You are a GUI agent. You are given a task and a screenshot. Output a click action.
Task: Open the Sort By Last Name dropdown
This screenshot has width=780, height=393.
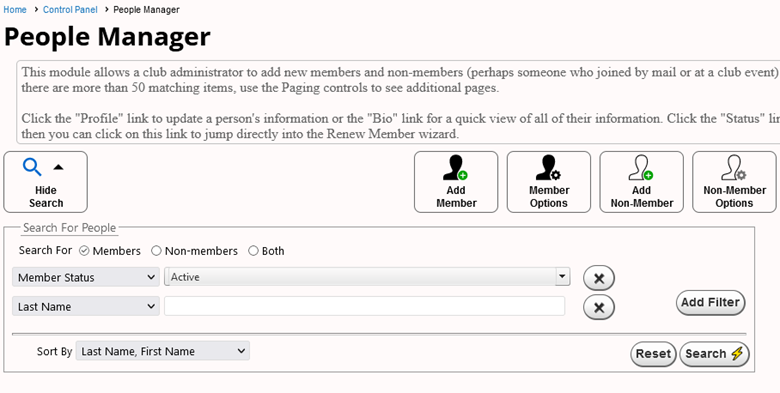pyautogui.click(x=163, y=351)
